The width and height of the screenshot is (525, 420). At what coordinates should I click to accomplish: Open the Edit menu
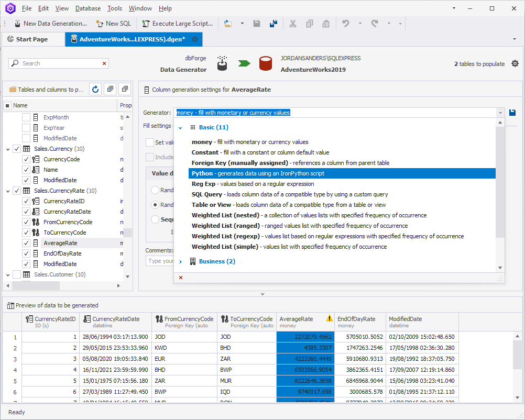click(43, 8)
